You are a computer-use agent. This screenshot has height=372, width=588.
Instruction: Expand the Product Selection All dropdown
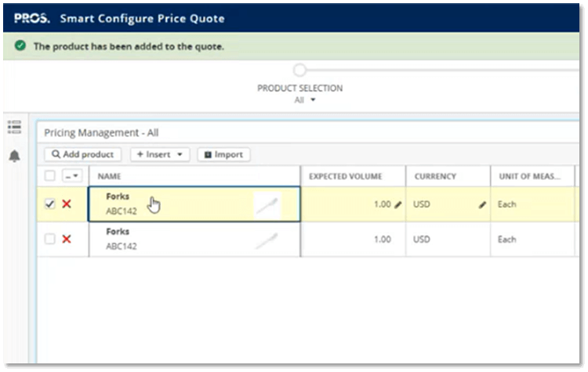coord(300,100)
